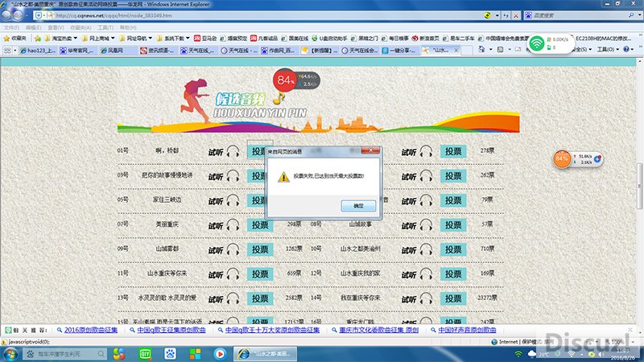Switch to the 一键分享 browser tab

point(399,50)
